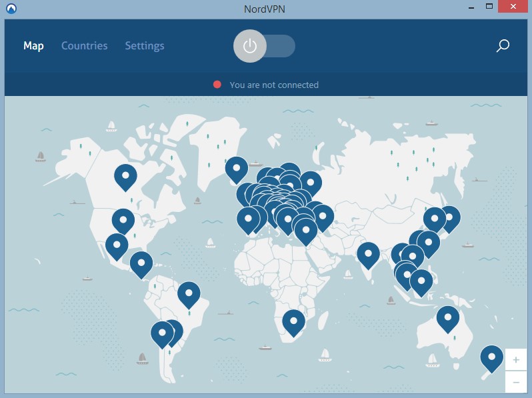Maximize the NordVPN window

coord(489,6)
